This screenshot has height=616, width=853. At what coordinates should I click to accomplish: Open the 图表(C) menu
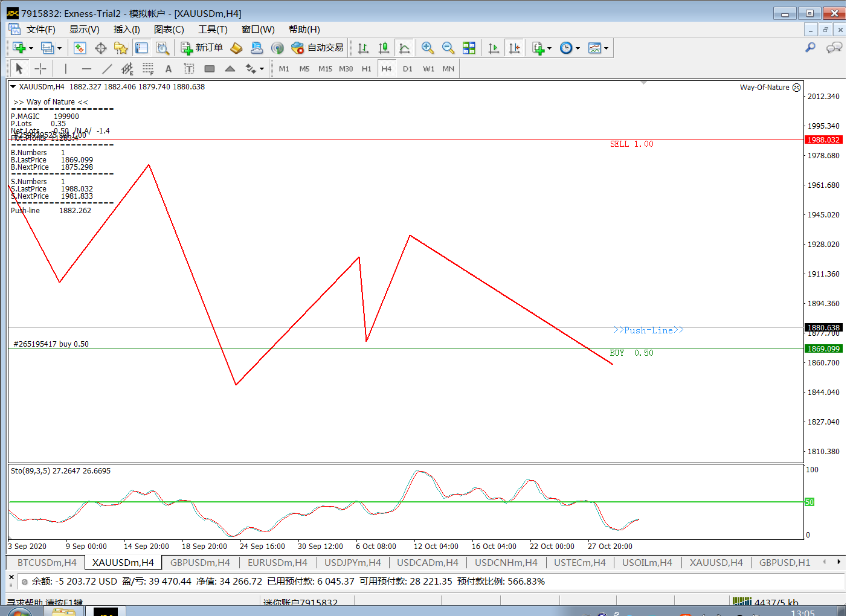tap(169, 30)
